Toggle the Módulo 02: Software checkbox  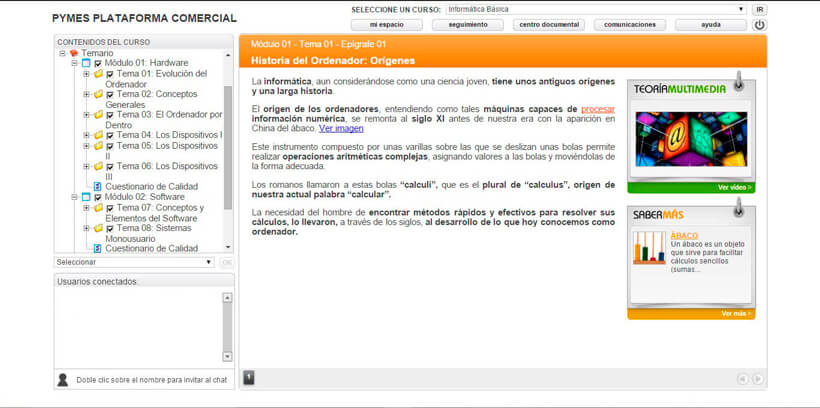tap(98, 198)
